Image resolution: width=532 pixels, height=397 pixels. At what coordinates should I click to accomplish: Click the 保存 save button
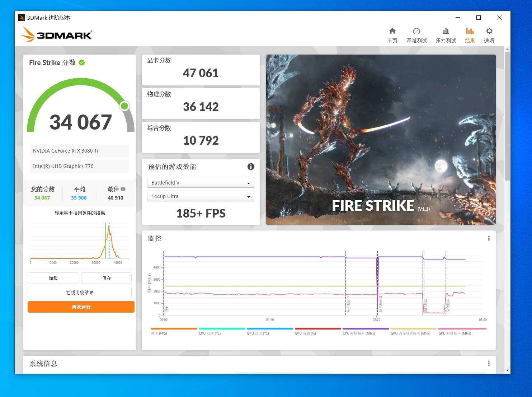[x=106, y=278]
